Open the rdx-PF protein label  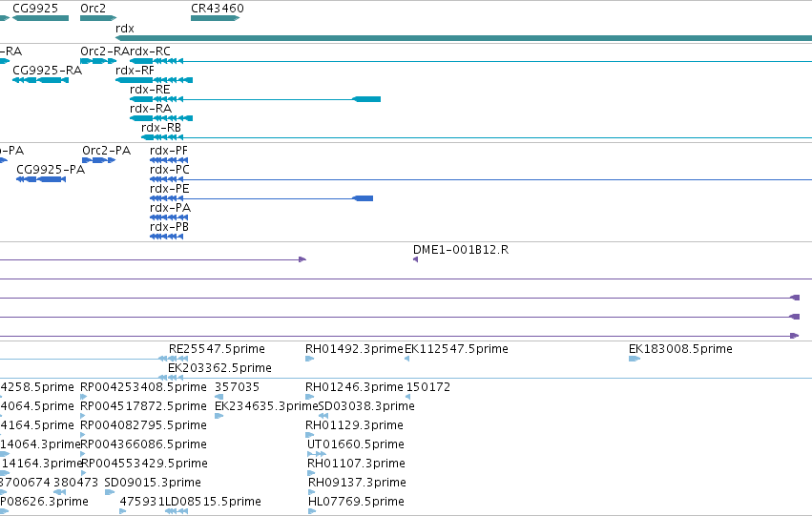[169, 151]
